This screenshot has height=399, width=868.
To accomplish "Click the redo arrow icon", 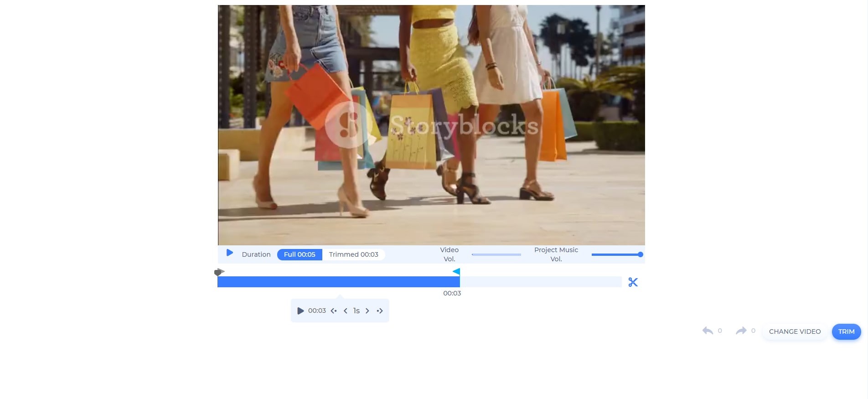I will 741,331.
